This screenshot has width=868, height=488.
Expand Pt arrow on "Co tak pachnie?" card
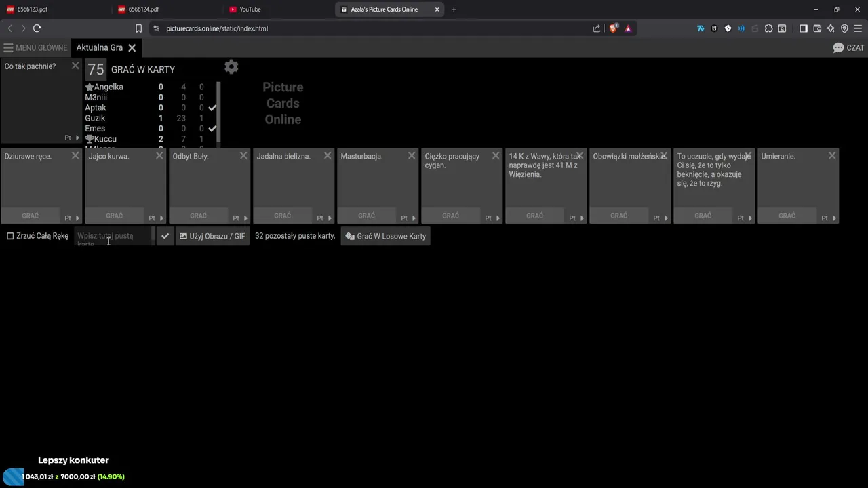pos(77,138)
